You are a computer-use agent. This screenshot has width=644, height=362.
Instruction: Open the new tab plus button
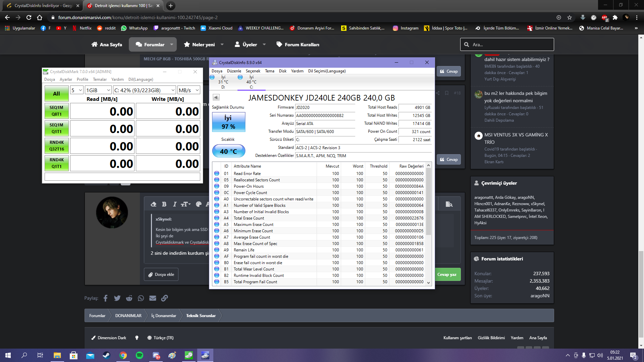pos(171,6)
